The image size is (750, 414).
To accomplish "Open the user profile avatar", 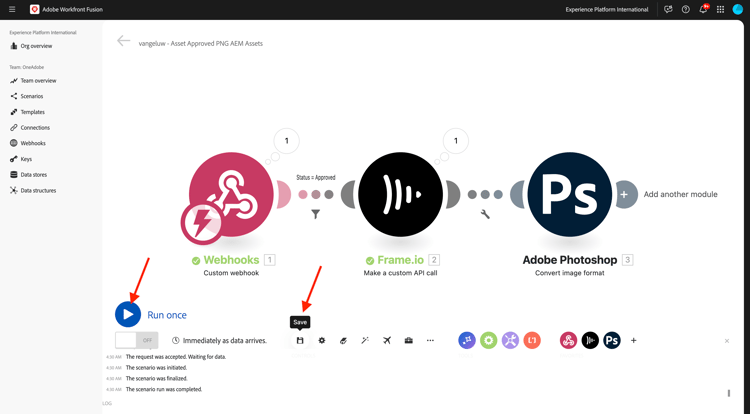I will [x=738, y=9].
